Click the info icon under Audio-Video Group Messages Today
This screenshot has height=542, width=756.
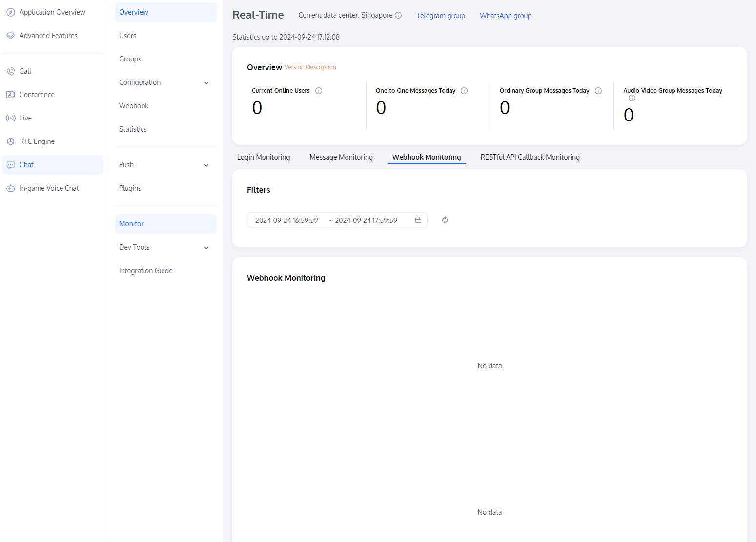pos(632,98)
